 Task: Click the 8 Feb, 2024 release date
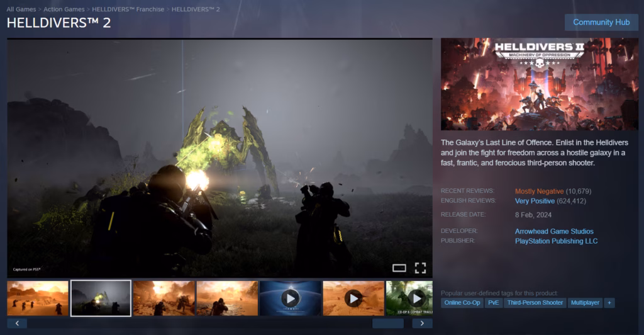click(x=533, y=215)
